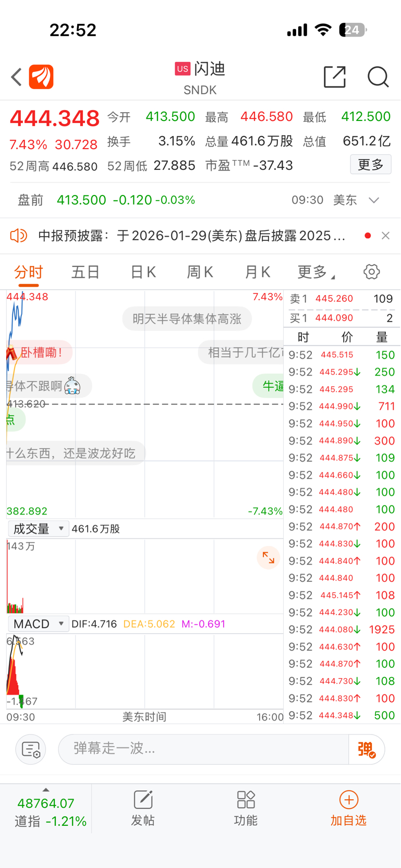
Task: Open the MACD indicator dropdown
Action: tap(39, 624)
